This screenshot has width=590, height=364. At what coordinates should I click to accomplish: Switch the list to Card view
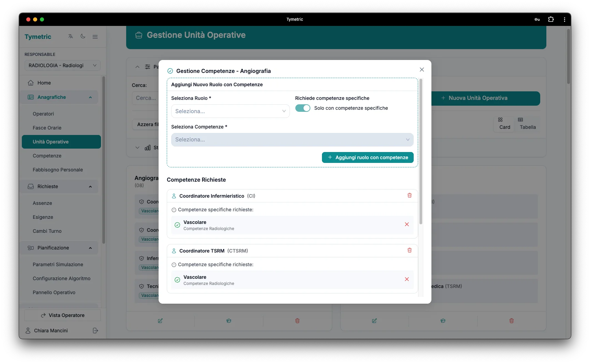(504, 123)
